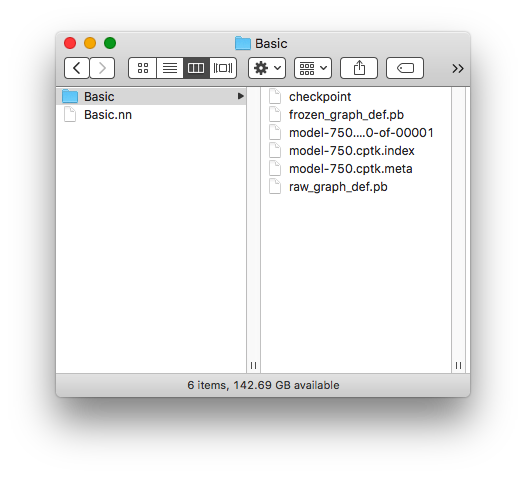Select the checkpoint file
The height and width of the screenshot is (477, 526).
356,97
